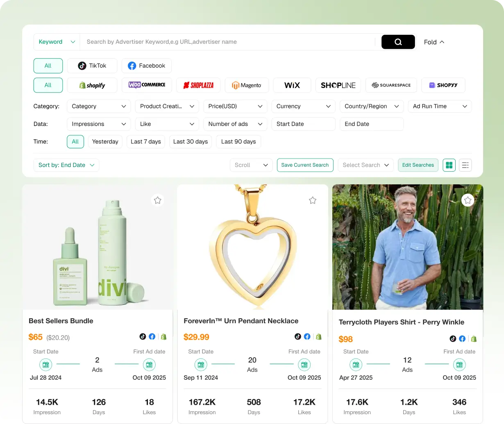This screenshot has width=504, height=424.
Task: Switch to list view layout
Action: pyautogui.click(x=465, y=165)
